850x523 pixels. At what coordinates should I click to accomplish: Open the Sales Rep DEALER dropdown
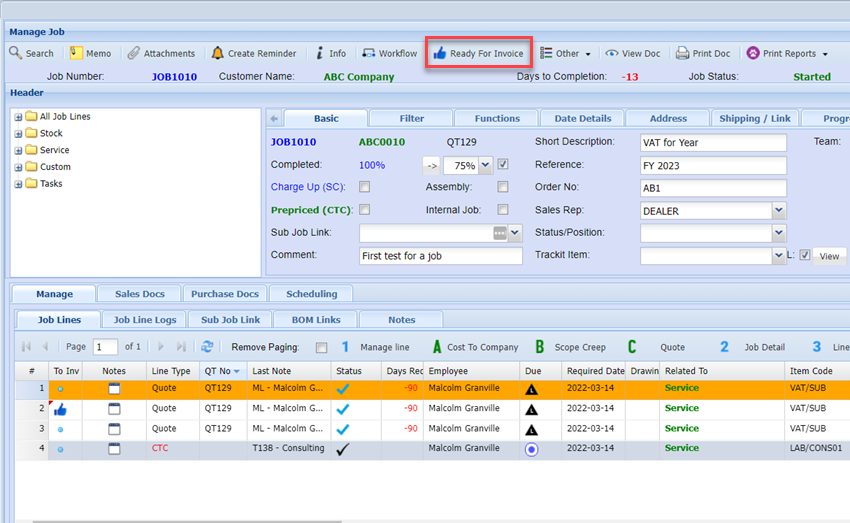[x=778, y=210]
